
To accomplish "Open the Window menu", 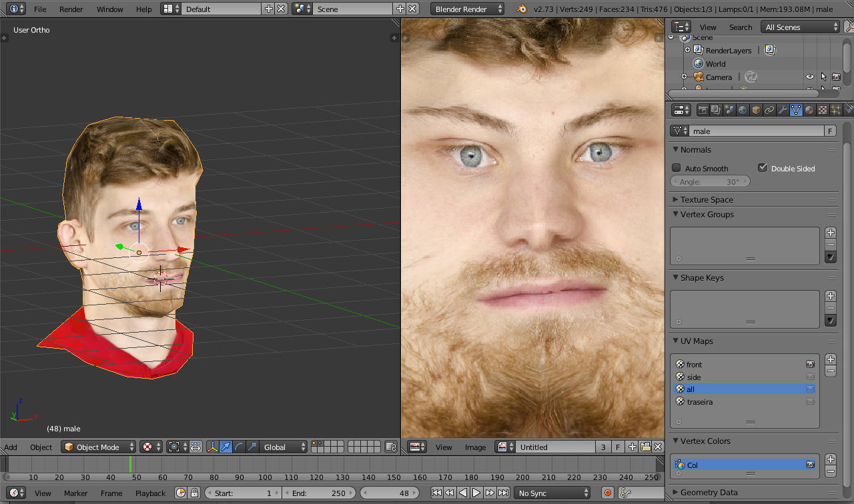I will point(110,9).
